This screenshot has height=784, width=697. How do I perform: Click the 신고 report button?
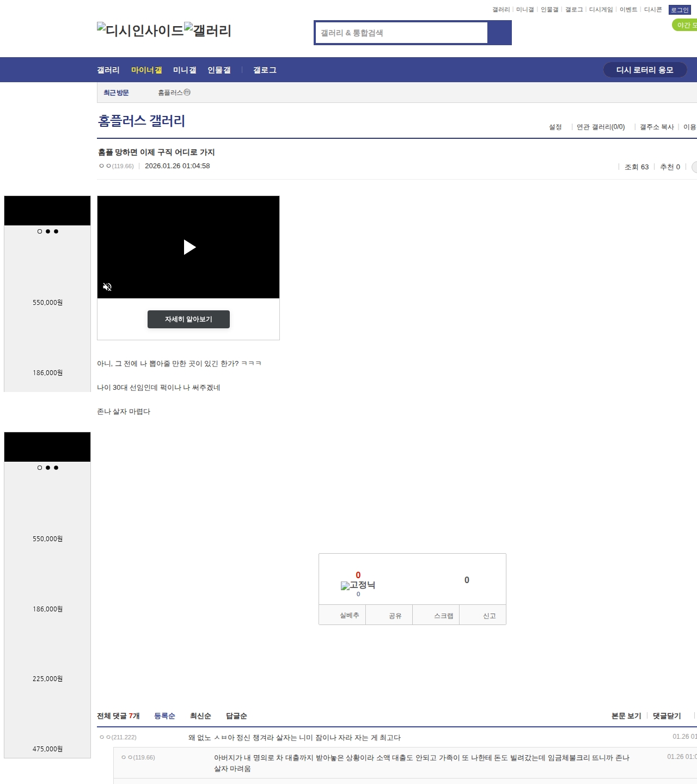489,616
